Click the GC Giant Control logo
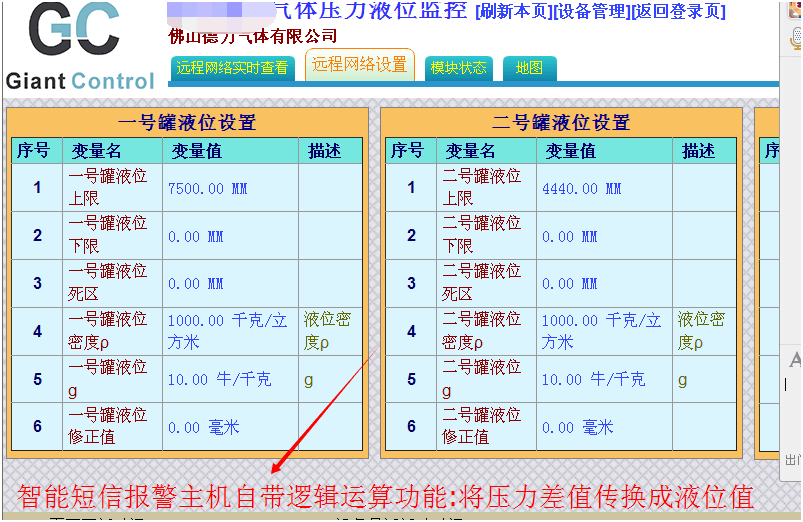 pyautogui.click(x=80, y=47)
